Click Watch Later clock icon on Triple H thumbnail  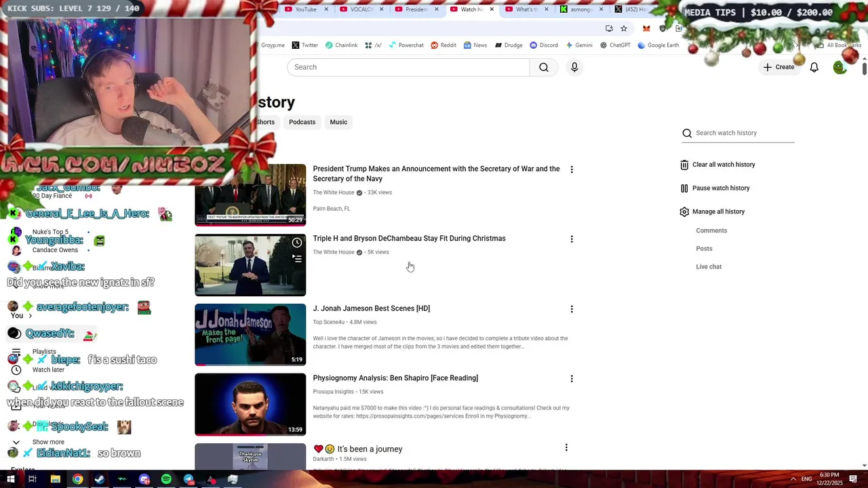click(x=297, y=243)
